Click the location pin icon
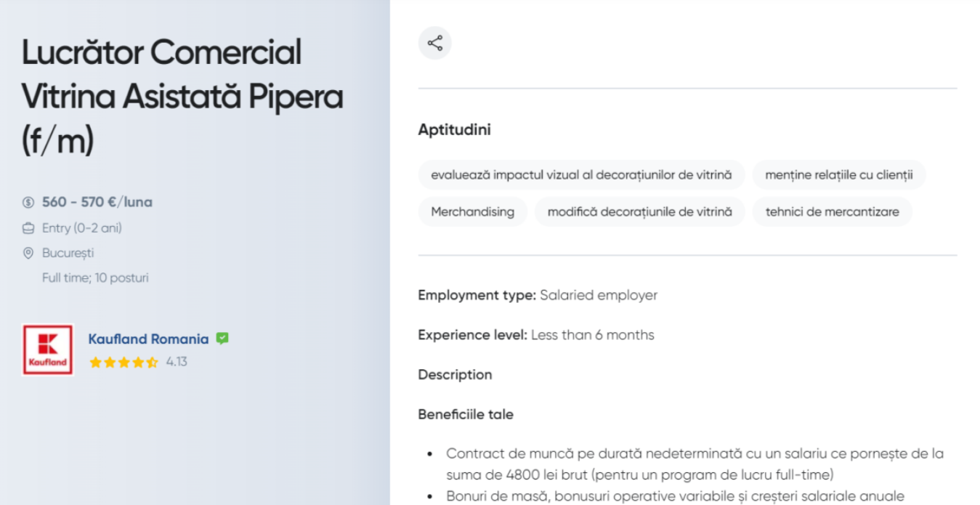Image resolution: width=980 pixels, height=505 pixels. [x=28, y=253]
